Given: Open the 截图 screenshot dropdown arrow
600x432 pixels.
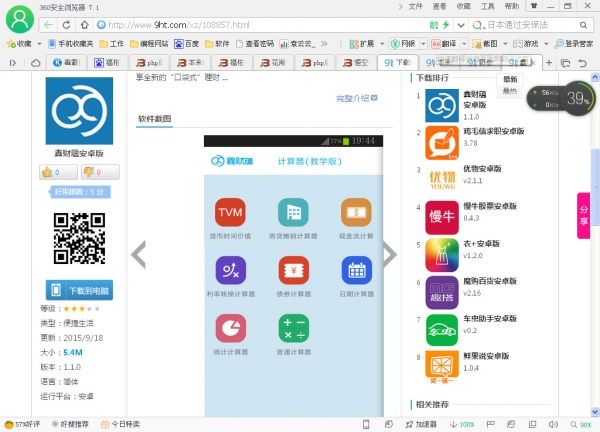Looking at the screenshot, I should click(505, 44).
